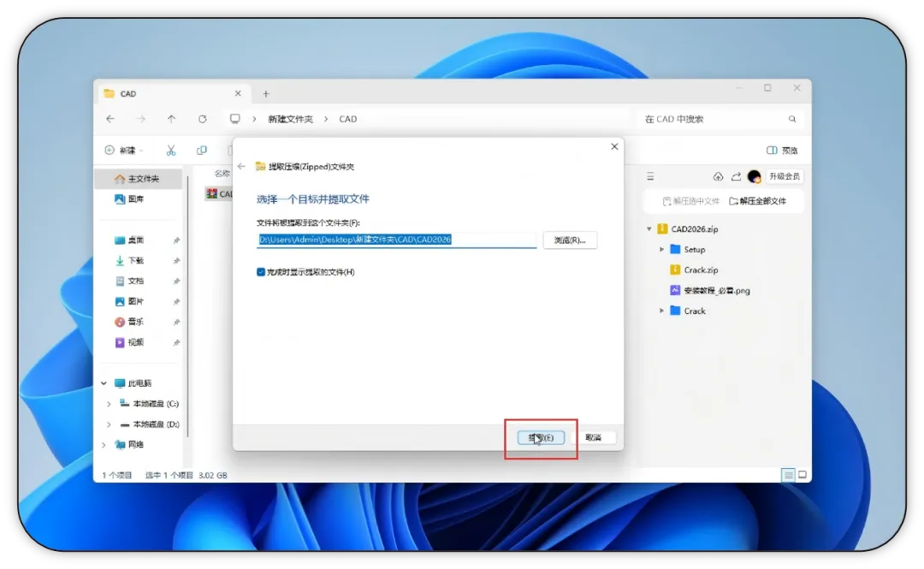This screenshot has height=569, width=924.
Task: Click the extraction destination path field
Action: coord(397,240)
